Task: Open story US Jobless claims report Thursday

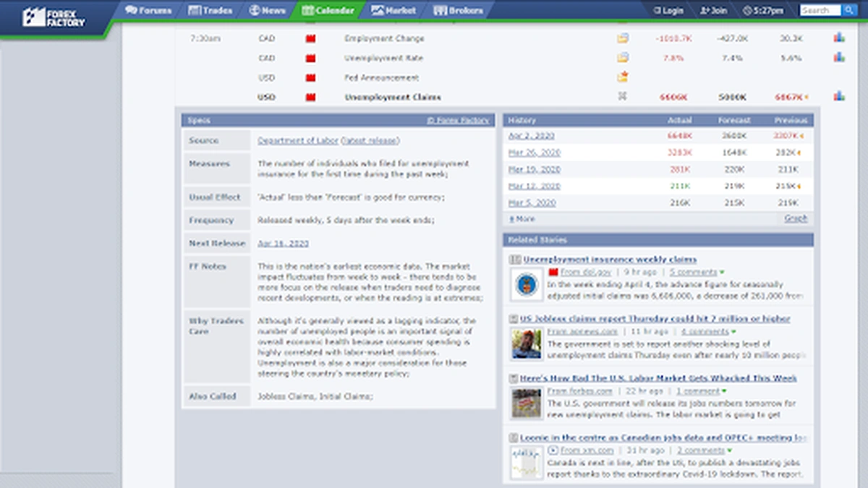Action: (655, 319)
